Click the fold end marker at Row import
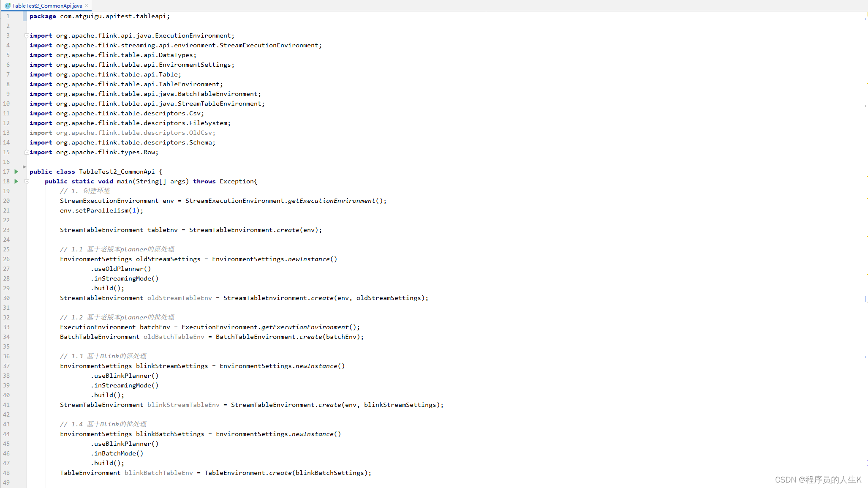This screenshot has height=488, width=868. tap(27, 152)
